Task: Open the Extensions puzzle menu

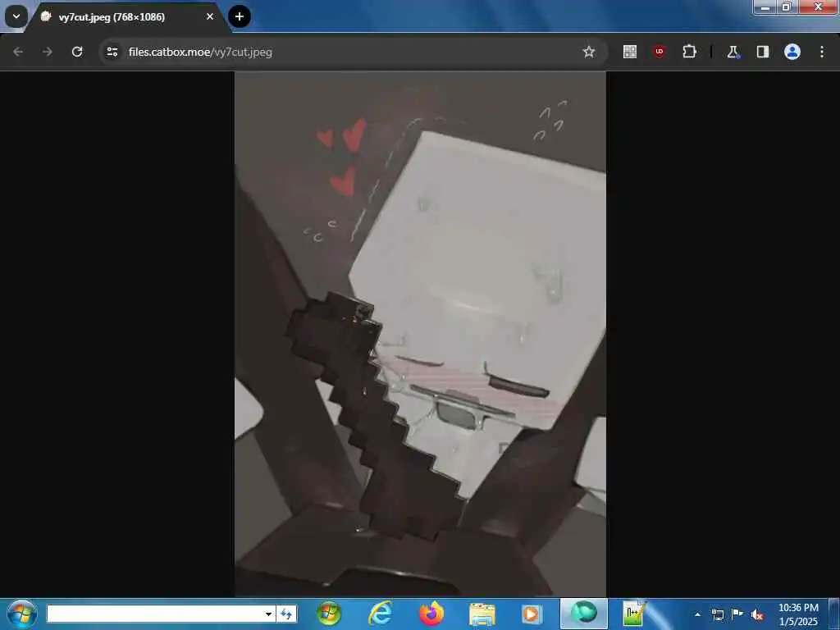Action: pyautogui.click(x=689, y=52)
